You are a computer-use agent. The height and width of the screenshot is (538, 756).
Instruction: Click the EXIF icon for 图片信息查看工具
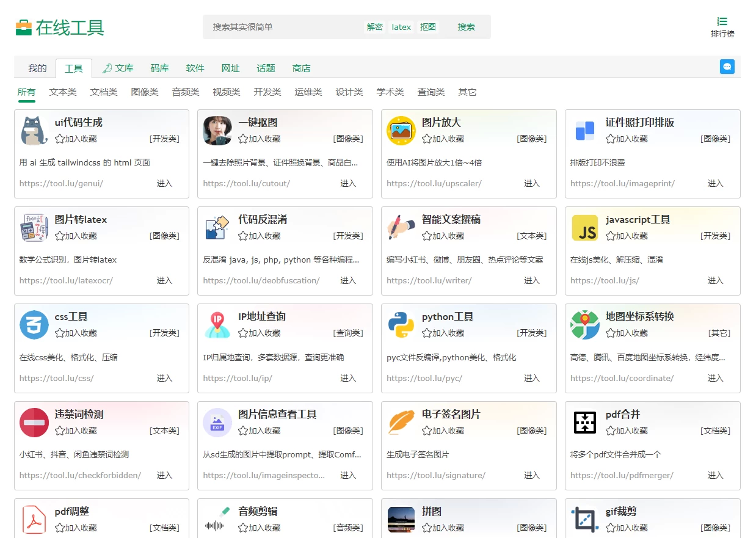point(217,422)
